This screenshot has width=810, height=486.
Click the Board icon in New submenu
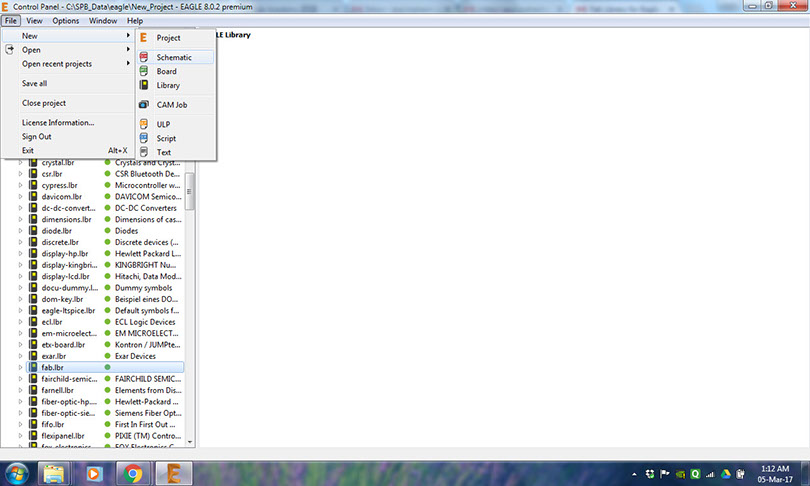144,71
